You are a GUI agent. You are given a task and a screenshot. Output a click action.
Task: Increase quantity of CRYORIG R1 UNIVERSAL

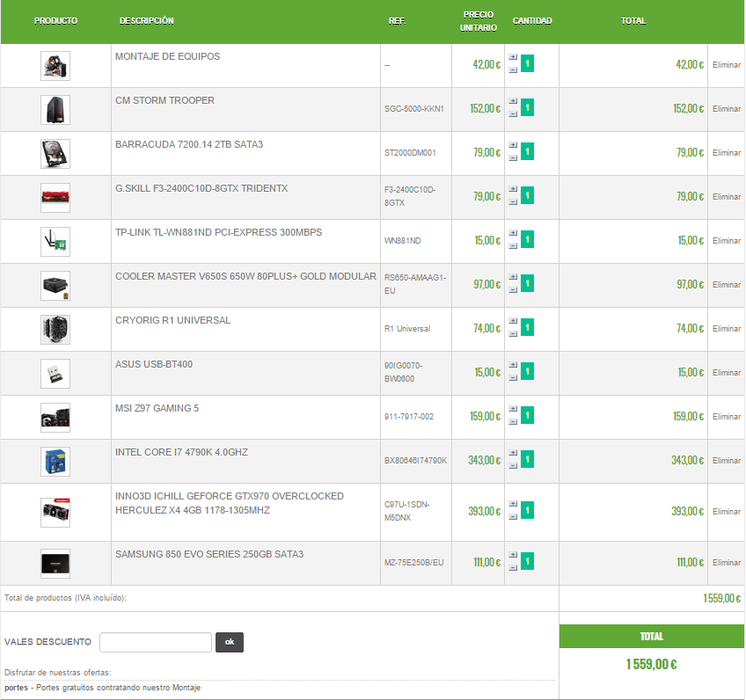click(x=513, y=321)
